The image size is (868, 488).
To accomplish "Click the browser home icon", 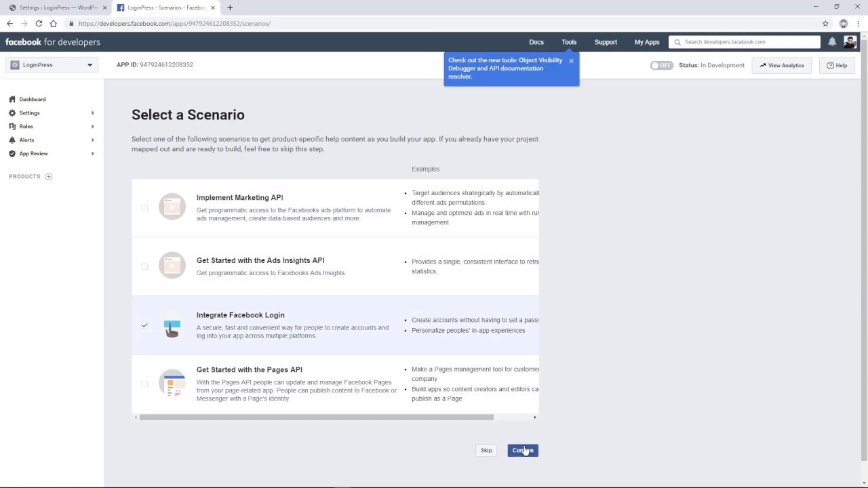I will (x=53, y=23).
